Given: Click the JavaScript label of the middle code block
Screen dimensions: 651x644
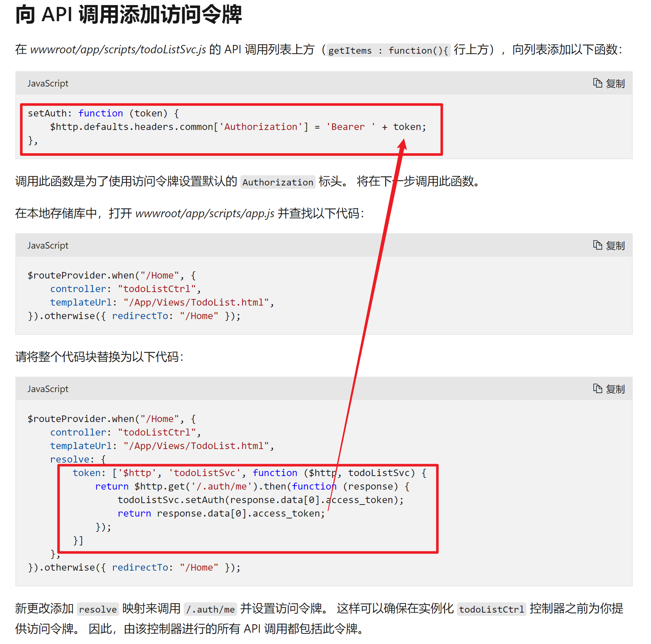Looking at the screenshot, I should pyautogui.click(x=48, y=246).
